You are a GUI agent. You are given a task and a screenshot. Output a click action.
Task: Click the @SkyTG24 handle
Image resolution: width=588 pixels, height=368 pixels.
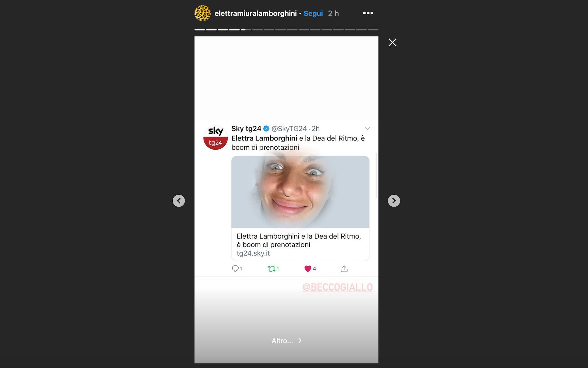[289, 129]
